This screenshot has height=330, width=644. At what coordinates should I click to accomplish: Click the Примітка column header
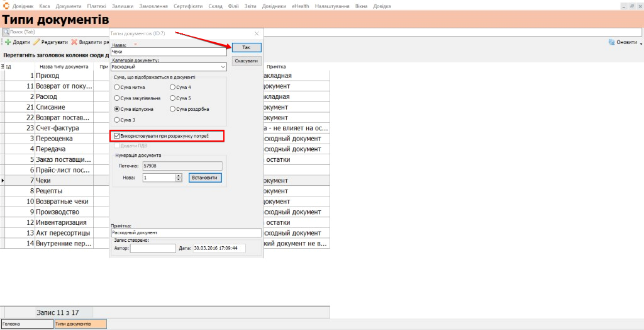[x=276, y=67]
